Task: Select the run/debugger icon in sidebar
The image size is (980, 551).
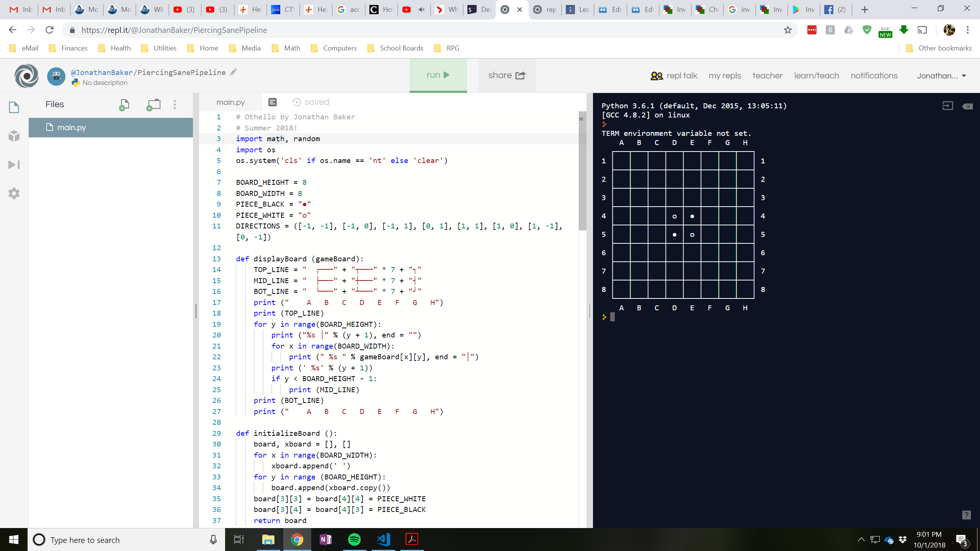Action: [14, 165]
